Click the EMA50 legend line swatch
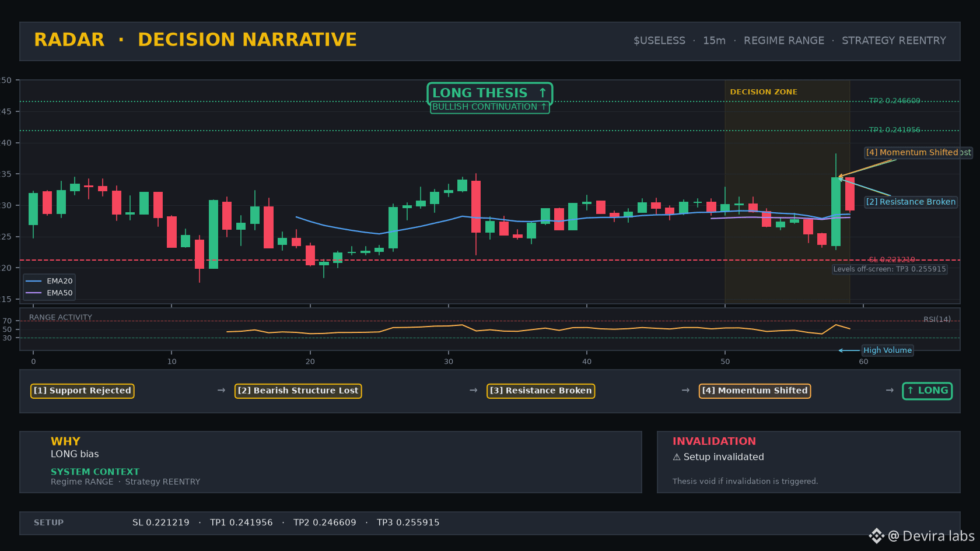This screenshot has height=551, width=980. [34, 293]
